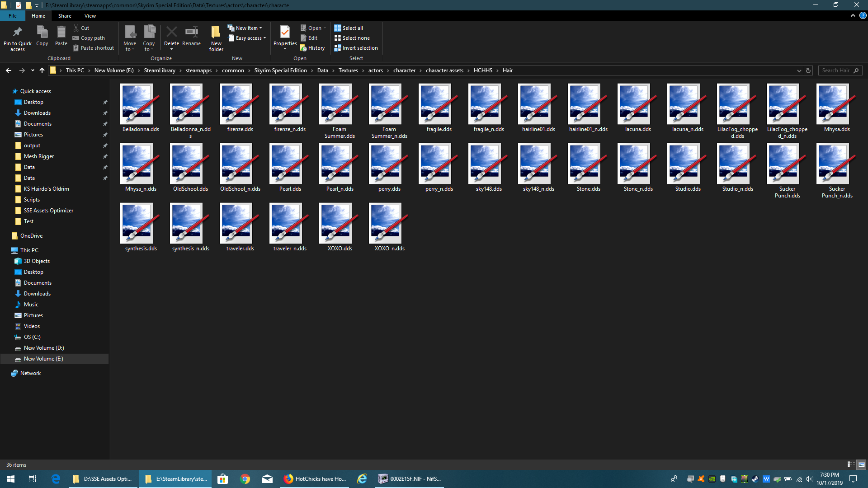Select the Sucker Punch.dds file
868x488 pixels.
click(787, 171)
